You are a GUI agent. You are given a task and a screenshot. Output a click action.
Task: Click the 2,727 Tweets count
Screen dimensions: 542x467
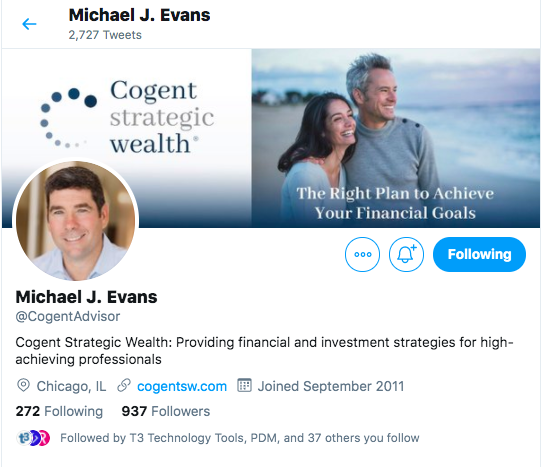point(105,35)
